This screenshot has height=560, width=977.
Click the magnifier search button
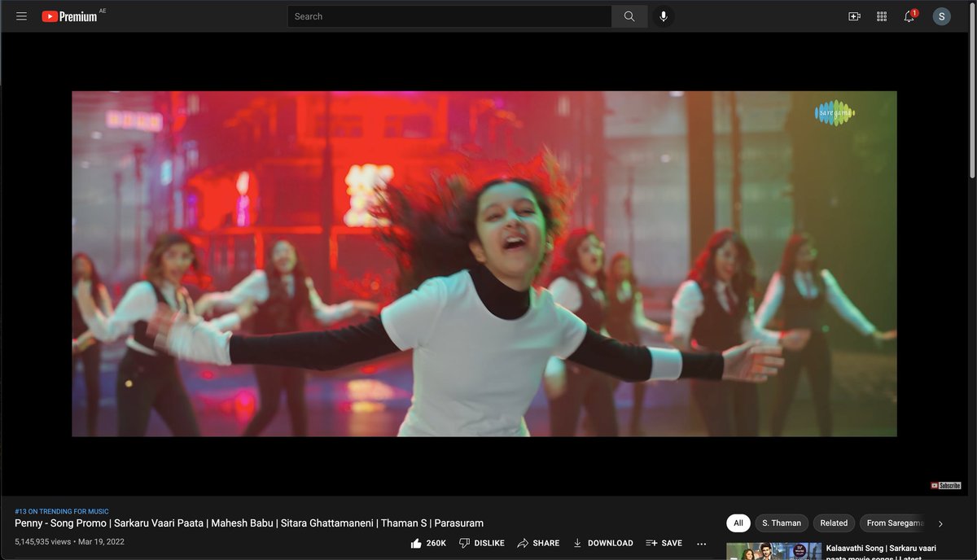[629, 16]
